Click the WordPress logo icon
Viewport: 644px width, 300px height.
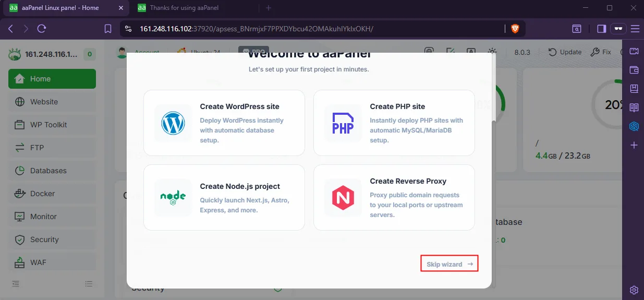pos(173,123)
